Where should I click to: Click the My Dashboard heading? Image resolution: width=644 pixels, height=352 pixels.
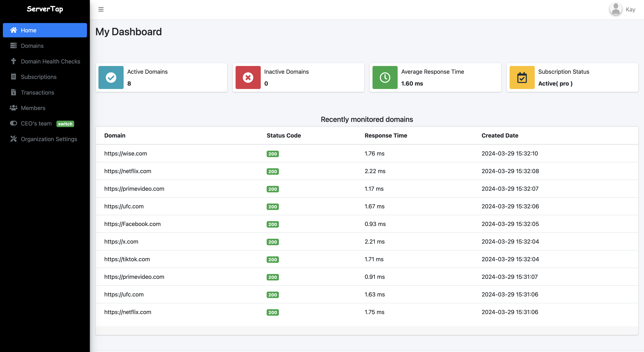click(128, 32)
